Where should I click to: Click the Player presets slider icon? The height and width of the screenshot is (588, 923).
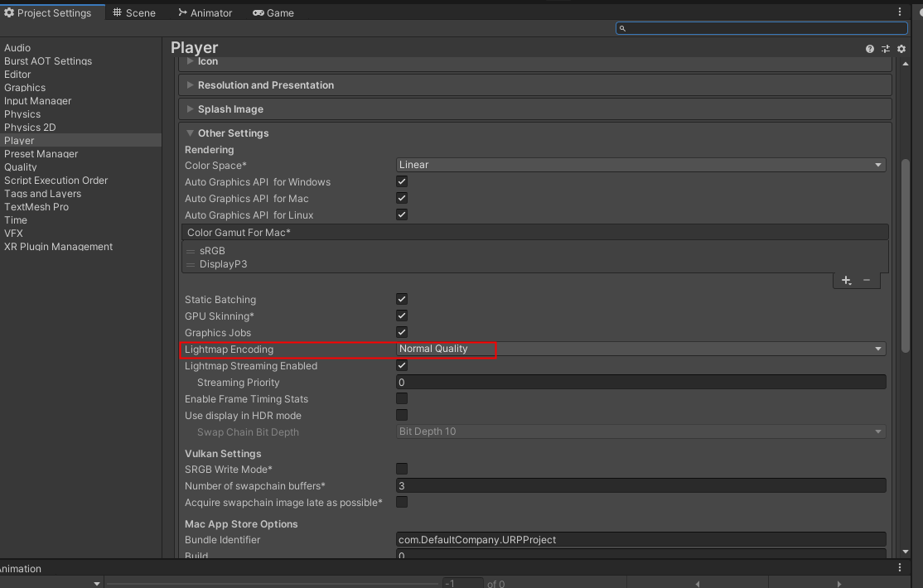click(885, 49)
